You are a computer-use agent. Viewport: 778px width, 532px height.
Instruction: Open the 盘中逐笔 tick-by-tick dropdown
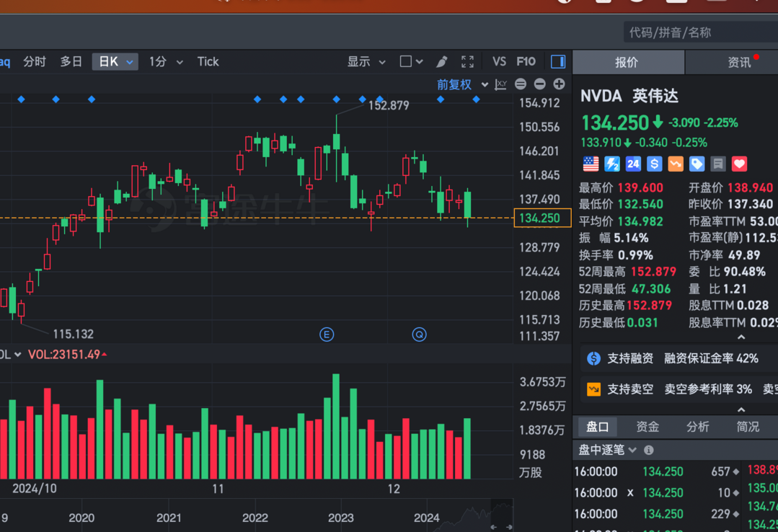(607, 450)
